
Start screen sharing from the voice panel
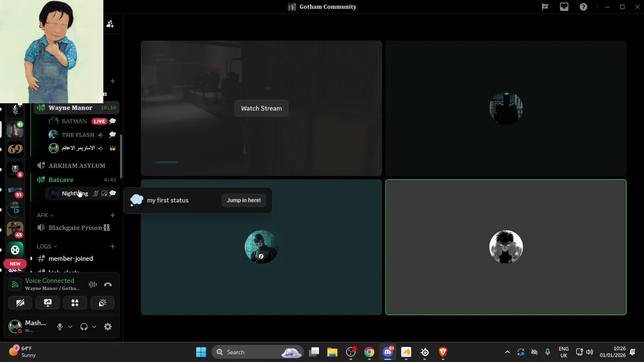[48, 303]
